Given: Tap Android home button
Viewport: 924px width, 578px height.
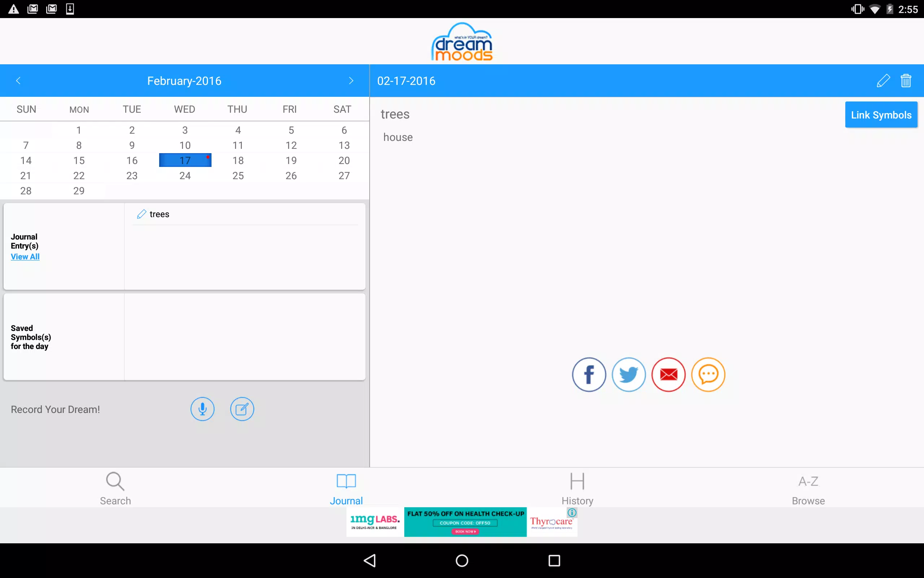Looking at the screenshot, I should pos(462,560).
